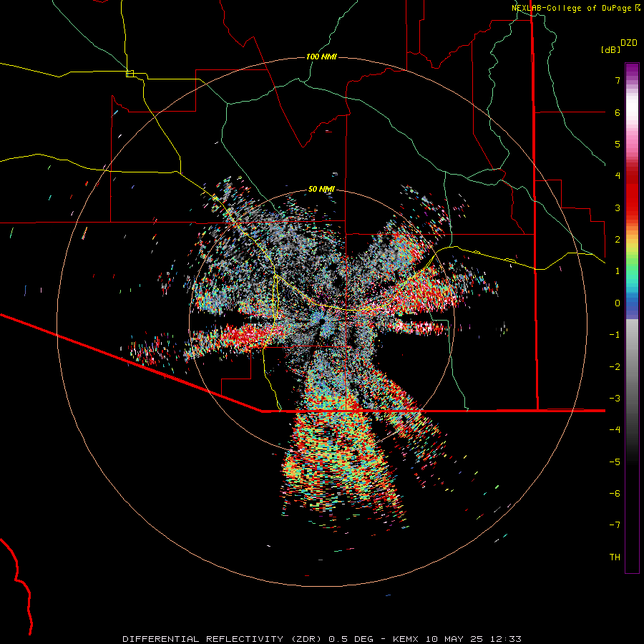Click the -4 value on color scale
This screenshot has height=644, width=644.
615,430
